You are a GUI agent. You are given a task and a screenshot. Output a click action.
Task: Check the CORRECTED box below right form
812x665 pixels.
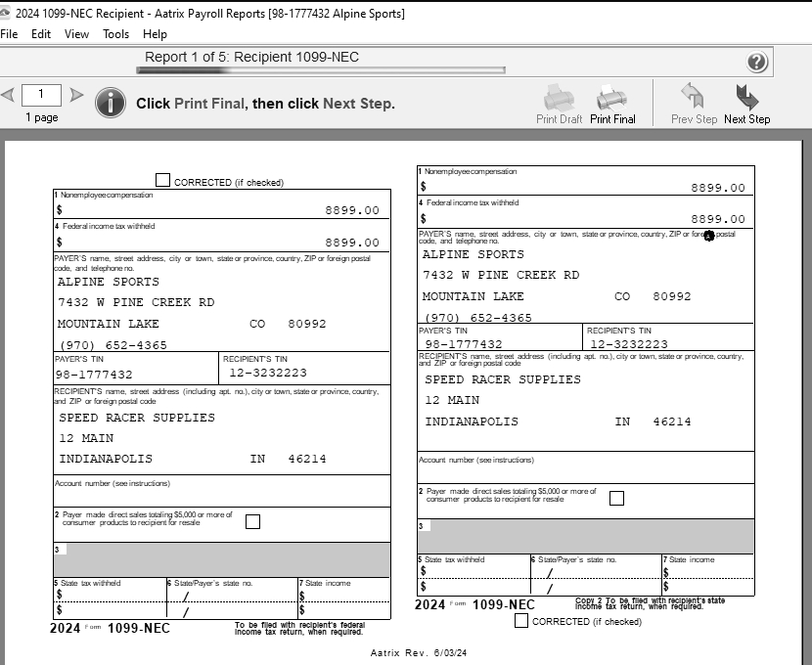click(x=521, y=620)
